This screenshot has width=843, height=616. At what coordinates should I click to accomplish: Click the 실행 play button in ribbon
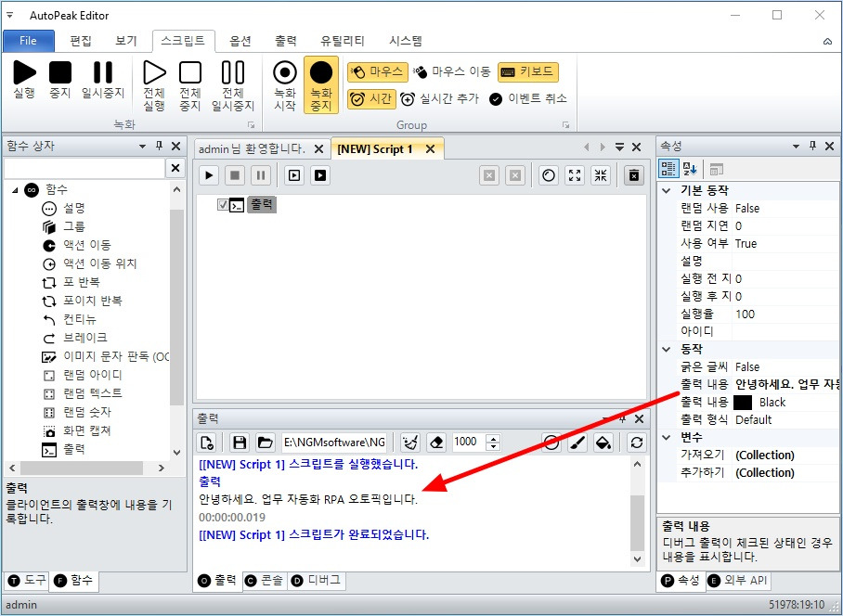click(24, 79)
